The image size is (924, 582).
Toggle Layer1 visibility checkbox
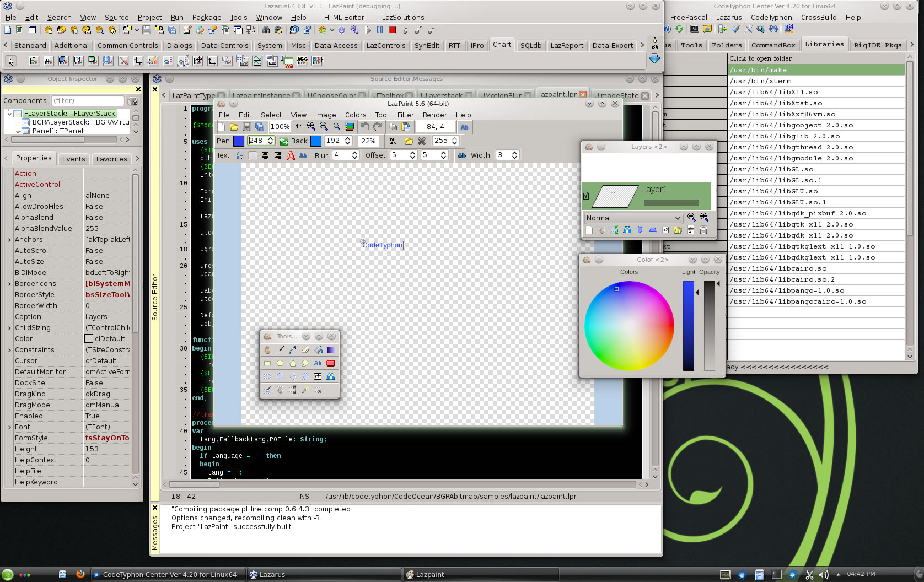tap(586, 196)
